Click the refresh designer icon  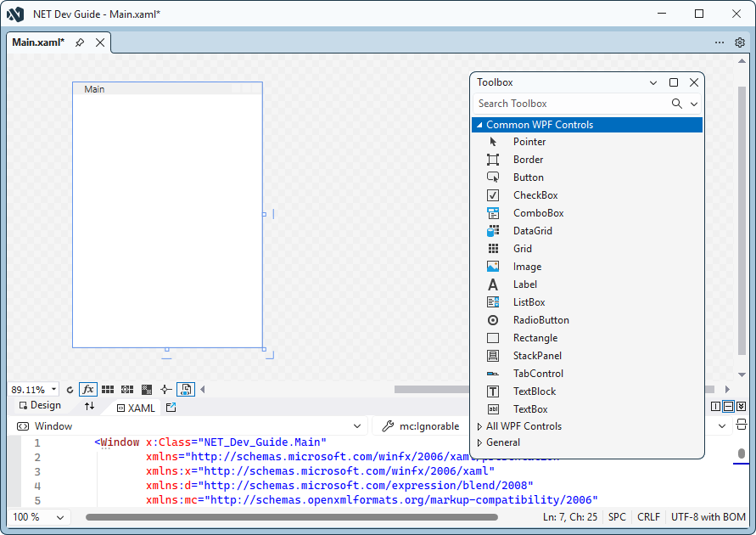point(70,390)
